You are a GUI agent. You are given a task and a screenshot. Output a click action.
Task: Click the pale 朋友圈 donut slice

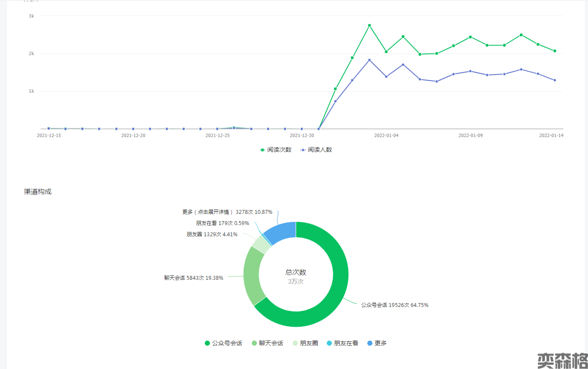[x=261, y=244]
